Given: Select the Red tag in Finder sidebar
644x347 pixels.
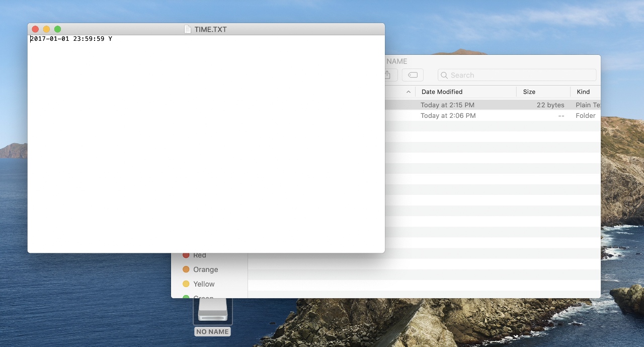Looking at the screenshot, I should click(200, 255).
